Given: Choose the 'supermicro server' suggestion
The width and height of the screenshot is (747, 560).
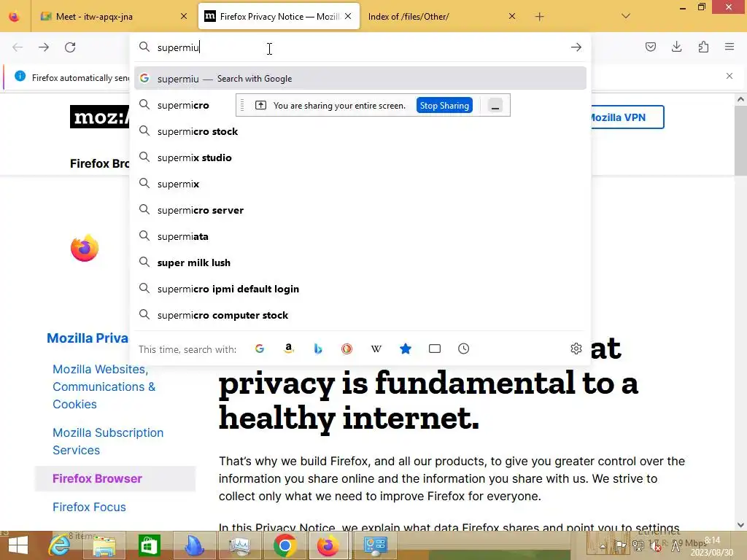Looking at the screenshot, I should click(x=360, y=210).
